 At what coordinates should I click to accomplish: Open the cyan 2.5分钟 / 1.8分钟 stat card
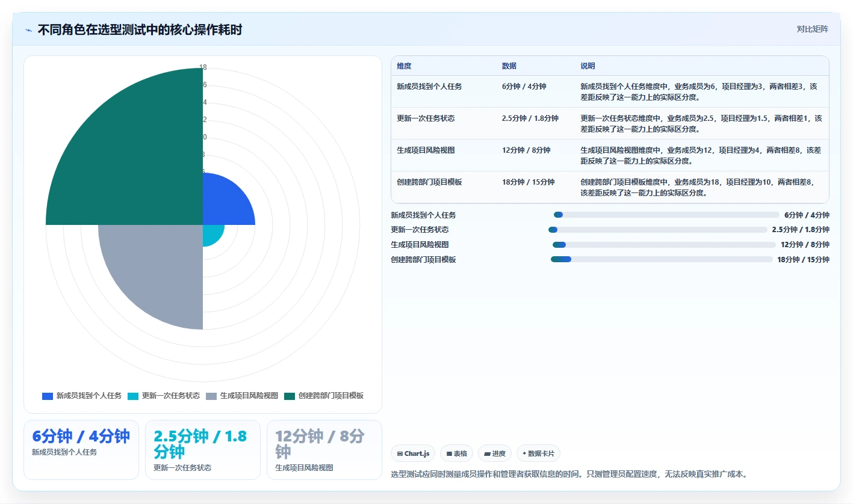tap(203, 450)
